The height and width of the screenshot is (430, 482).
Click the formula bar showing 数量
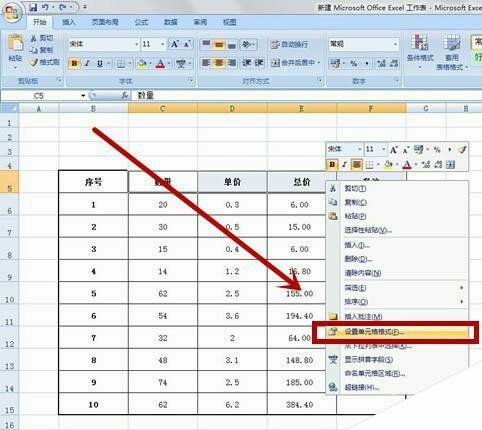[307, 96]
